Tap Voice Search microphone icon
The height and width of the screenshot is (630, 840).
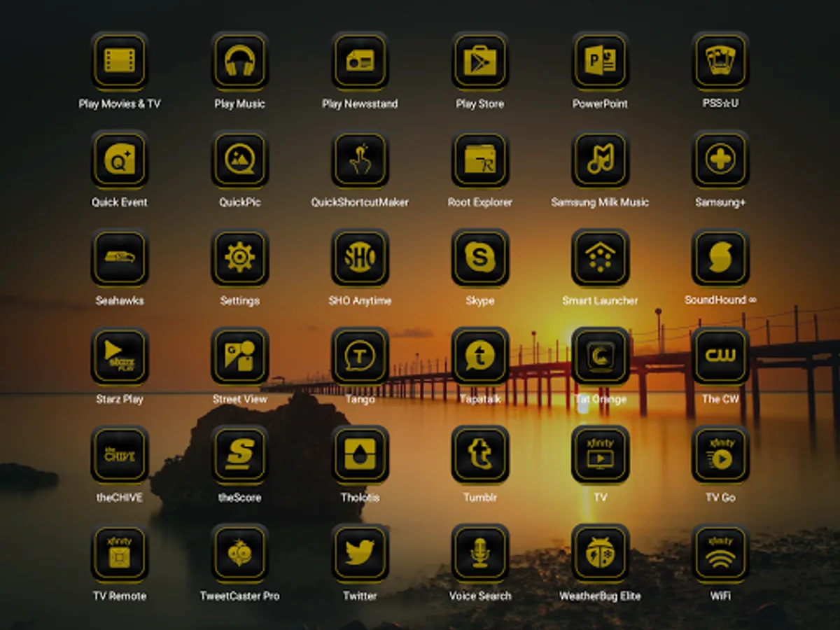[480, 554]
